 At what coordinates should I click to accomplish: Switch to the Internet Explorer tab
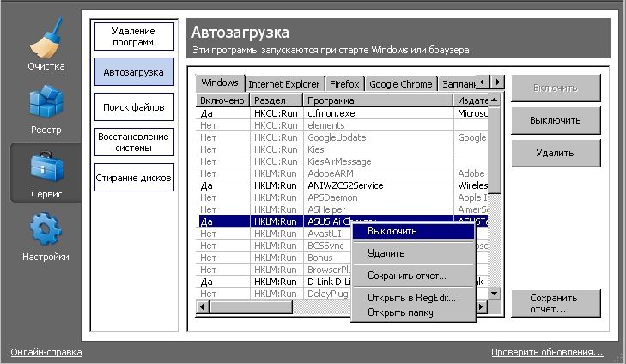[x=284, y=84]
